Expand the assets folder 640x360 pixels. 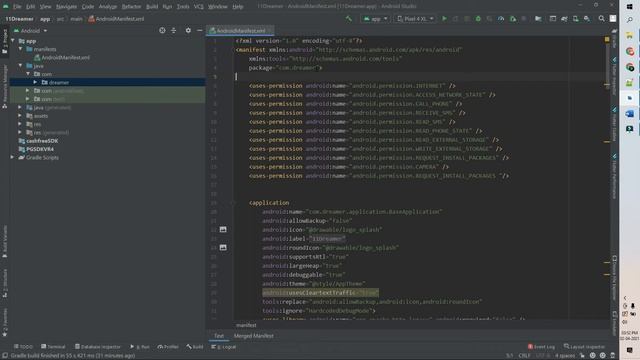tap(20, 116)
